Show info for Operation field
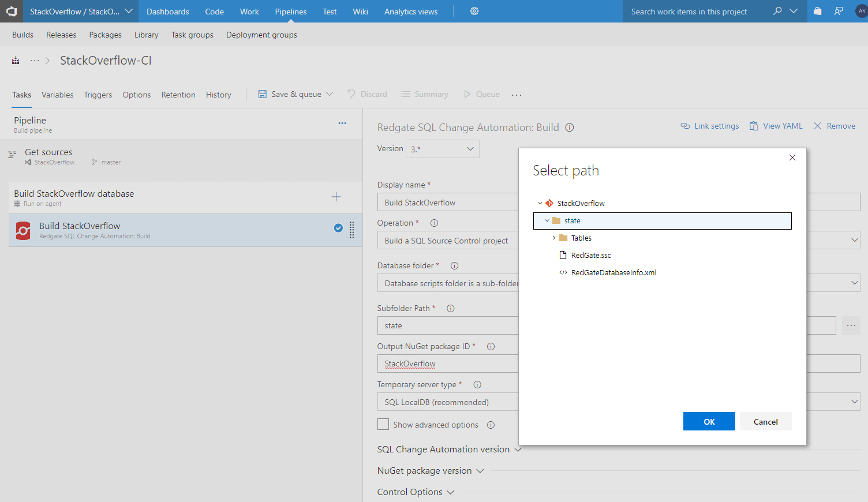This screenshot has height=502, width=868. (x=435, y=223)
